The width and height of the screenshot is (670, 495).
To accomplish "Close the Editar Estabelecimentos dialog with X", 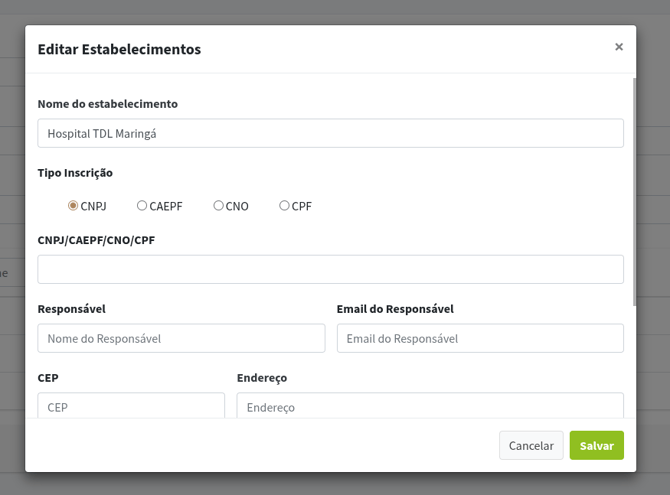I will [619, 47].
